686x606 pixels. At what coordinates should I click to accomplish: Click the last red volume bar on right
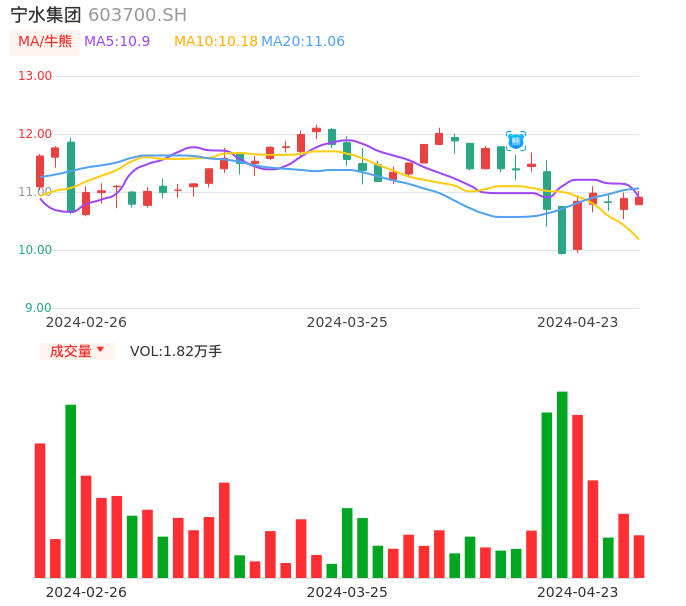[x=639, y=556]
